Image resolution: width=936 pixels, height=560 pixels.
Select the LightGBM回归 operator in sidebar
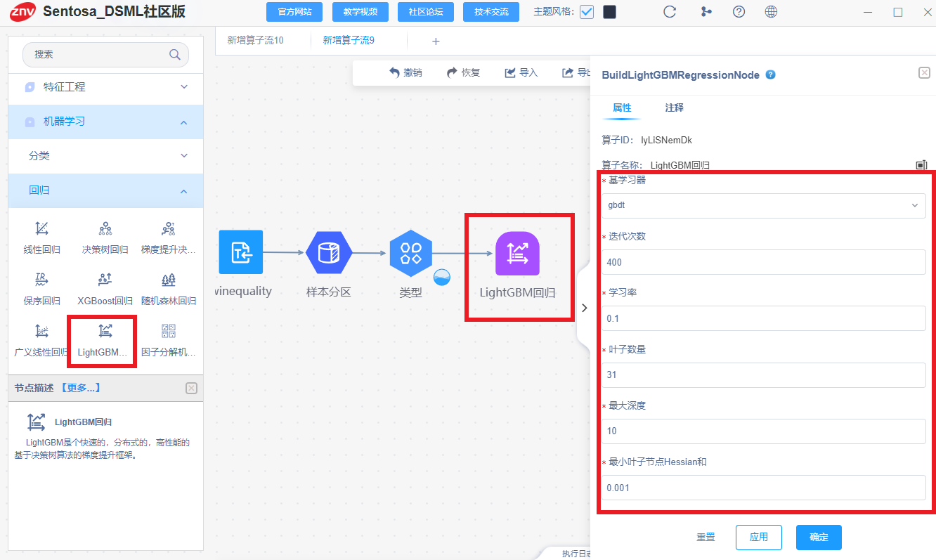pyautogui.click(x=105, y=331)
